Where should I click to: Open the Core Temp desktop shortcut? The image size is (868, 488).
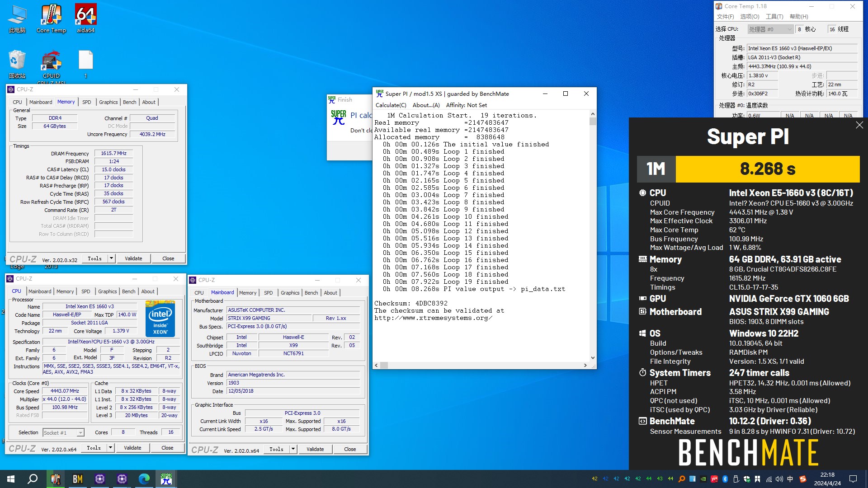(51, 19)
